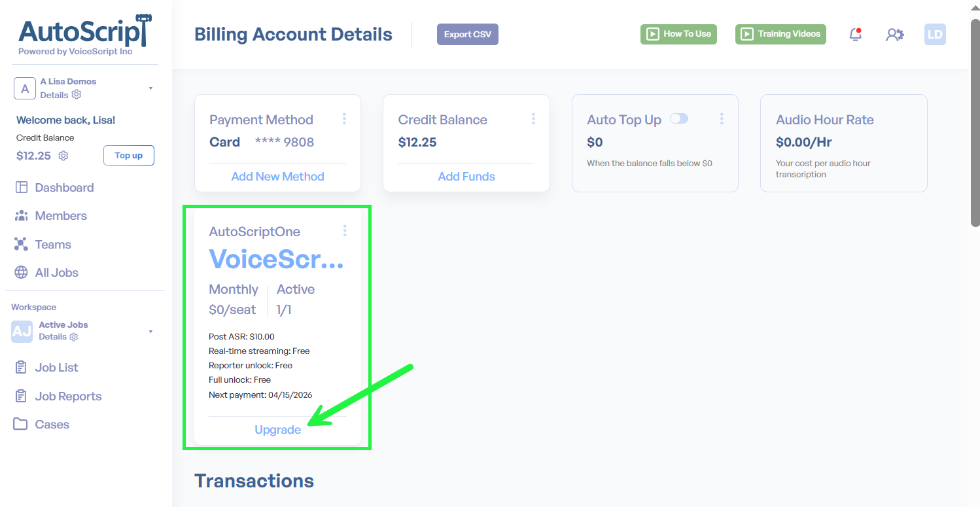The image size is (980, 507).
Task: Open AutoScriptOne plan card options menu
Action: coord(345,231)
